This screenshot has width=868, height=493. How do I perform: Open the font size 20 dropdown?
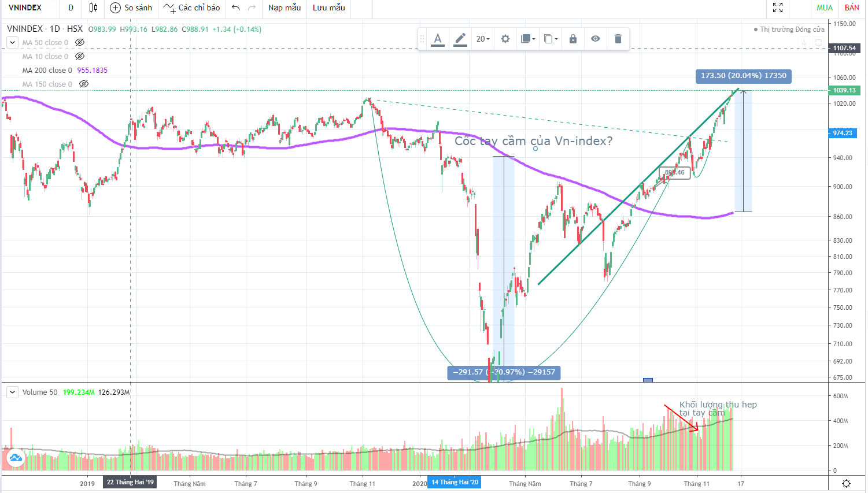482,39
